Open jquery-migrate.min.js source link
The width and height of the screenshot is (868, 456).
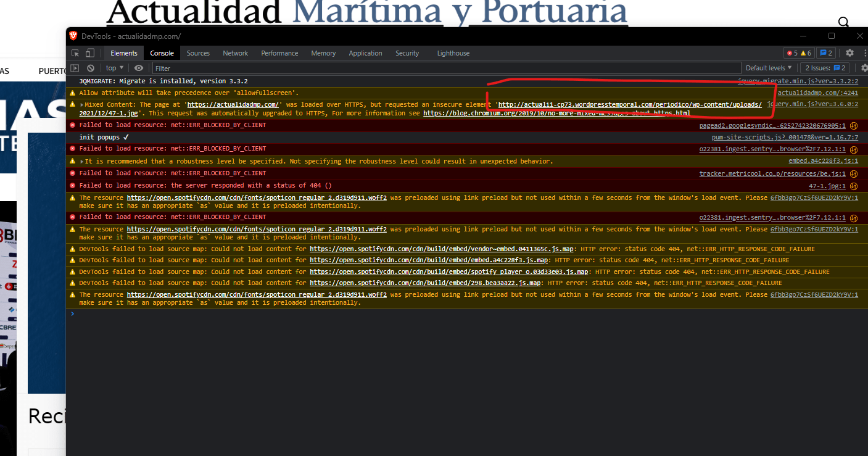click(x=798, y=81)
